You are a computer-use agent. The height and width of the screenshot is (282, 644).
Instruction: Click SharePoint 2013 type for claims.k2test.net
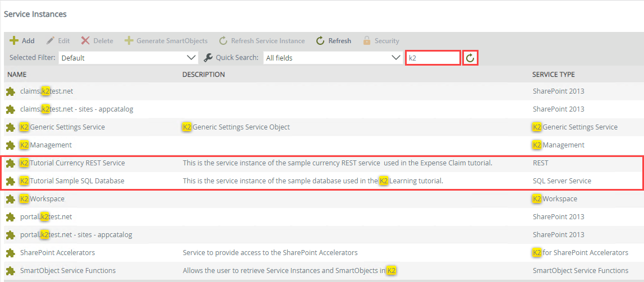(558, 91)
